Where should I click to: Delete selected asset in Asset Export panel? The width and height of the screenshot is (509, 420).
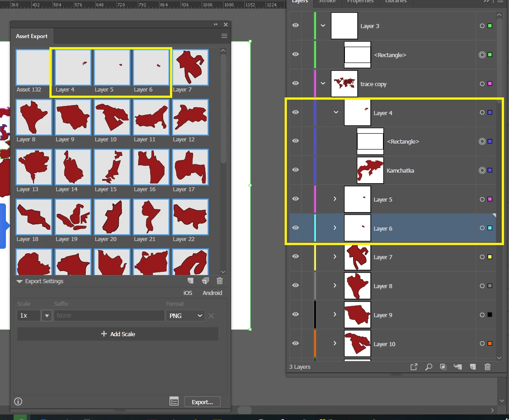(x=220, y=281)
